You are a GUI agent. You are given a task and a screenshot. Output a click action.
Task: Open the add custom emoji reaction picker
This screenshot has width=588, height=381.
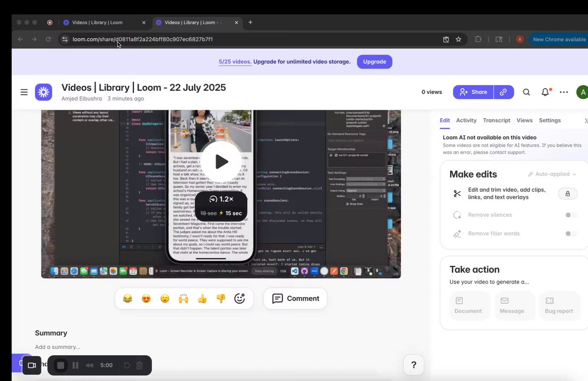point(240,299)
